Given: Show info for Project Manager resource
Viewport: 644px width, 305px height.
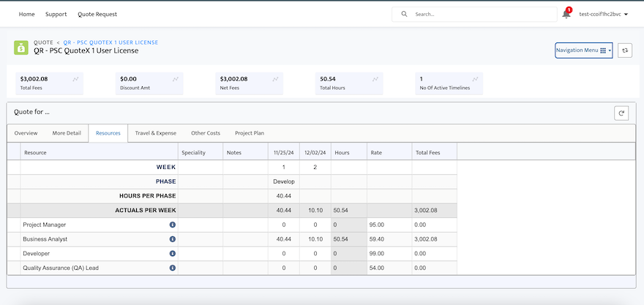Looking at the screenshot, I should pyautogui.click(x=173, y=225).
